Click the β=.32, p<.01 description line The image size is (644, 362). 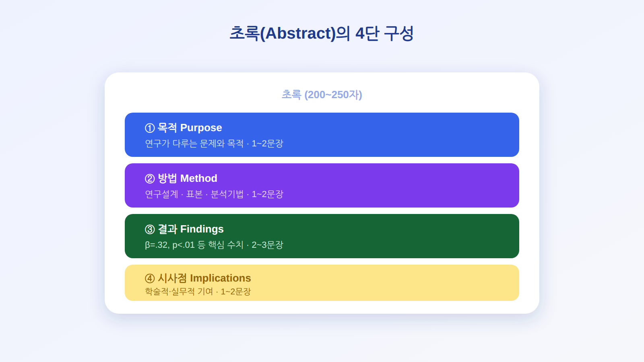tap(214, 245)
